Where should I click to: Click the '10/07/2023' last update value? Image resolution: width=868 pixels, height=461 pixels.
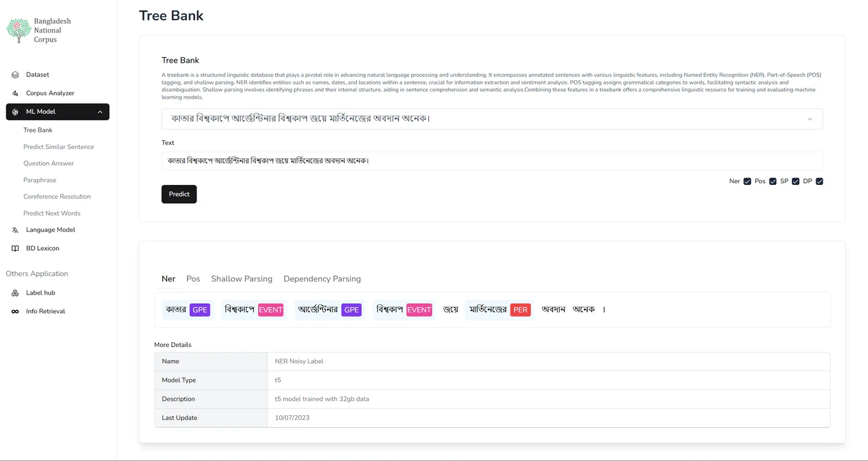(x=292, y=418)
